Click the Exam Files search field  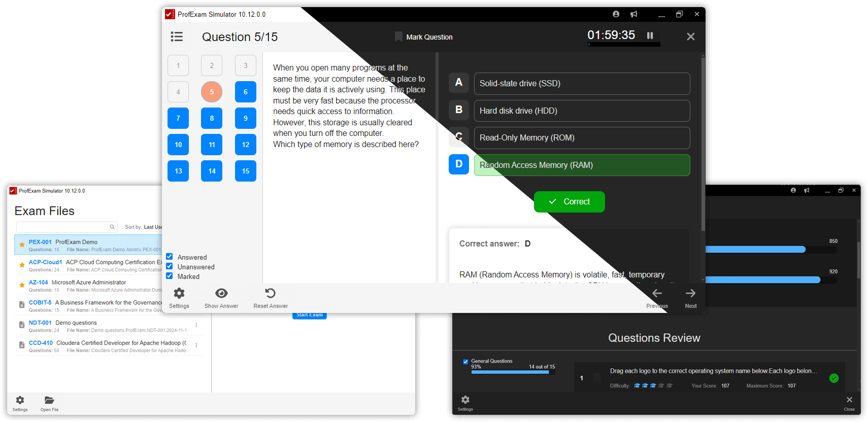coord(66,227)
